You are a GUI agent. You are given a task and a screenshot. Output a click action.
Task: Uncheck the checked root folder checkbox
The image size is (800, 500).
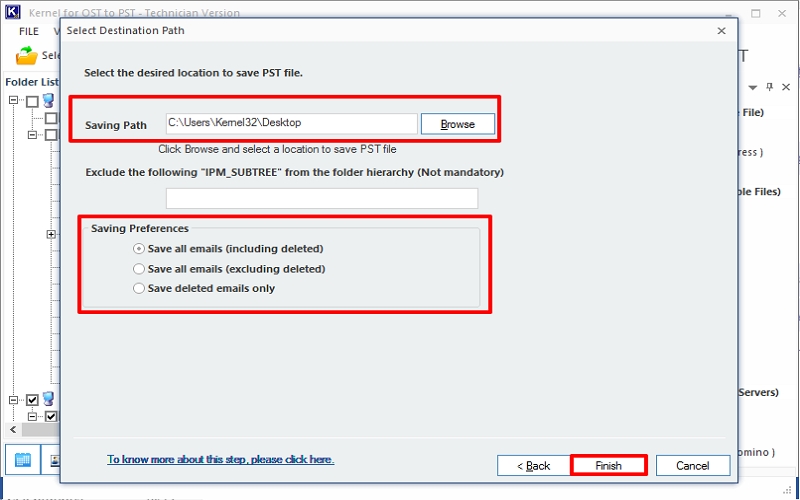[x=32, y=400]
